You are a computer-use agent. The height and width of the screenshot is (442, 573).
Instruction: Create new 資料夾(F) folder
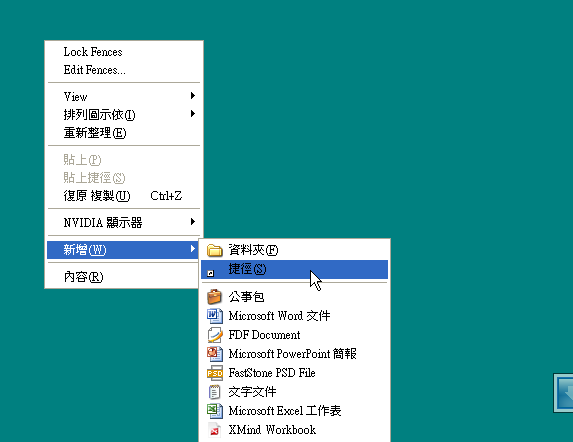[294, 250]
